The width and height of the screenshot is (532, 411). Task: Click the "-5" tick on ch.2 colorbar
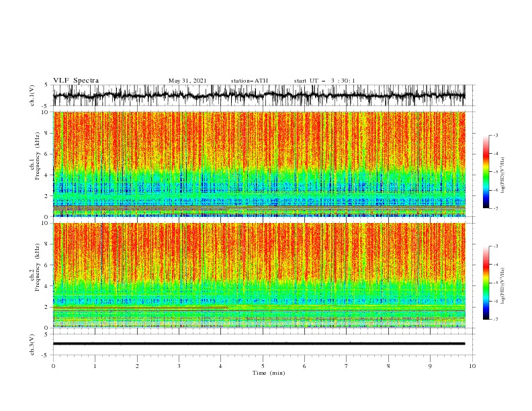point(495,283)
